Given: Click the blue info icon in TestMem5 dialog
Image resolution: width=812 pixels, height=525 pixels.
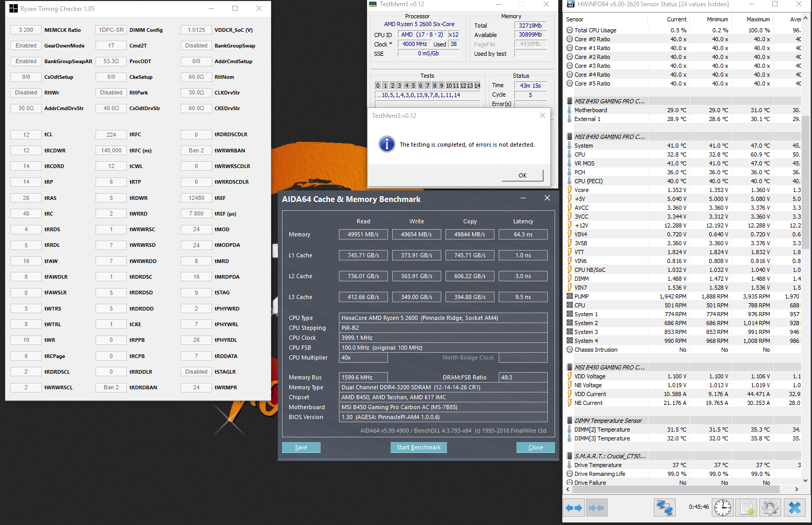Looking at the screenshot, I should [386, 144].
